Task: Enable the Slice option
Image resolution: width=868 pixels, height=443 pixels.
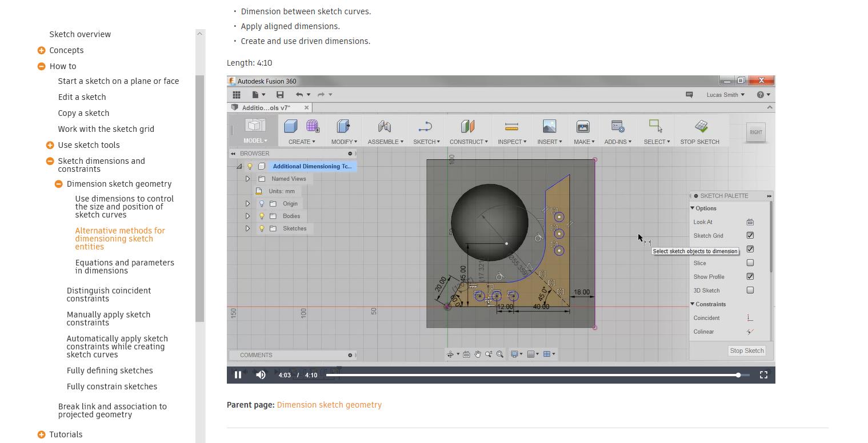Action: [750, 263]
